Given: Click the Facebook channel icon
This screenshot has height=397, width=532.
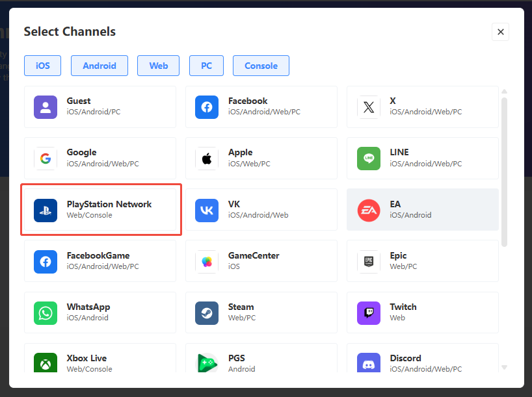Looking at the screenshot, I should coord(206,107).
